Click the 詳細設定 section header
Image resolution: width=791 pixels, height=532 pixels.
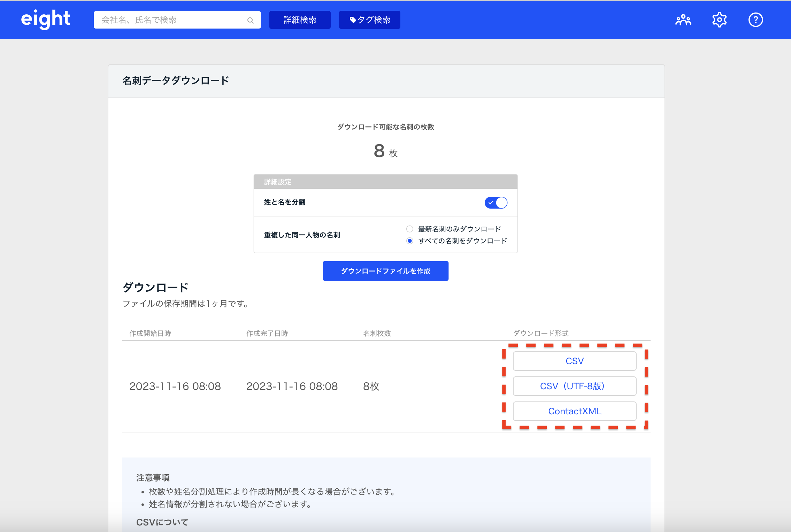(278, 182)
